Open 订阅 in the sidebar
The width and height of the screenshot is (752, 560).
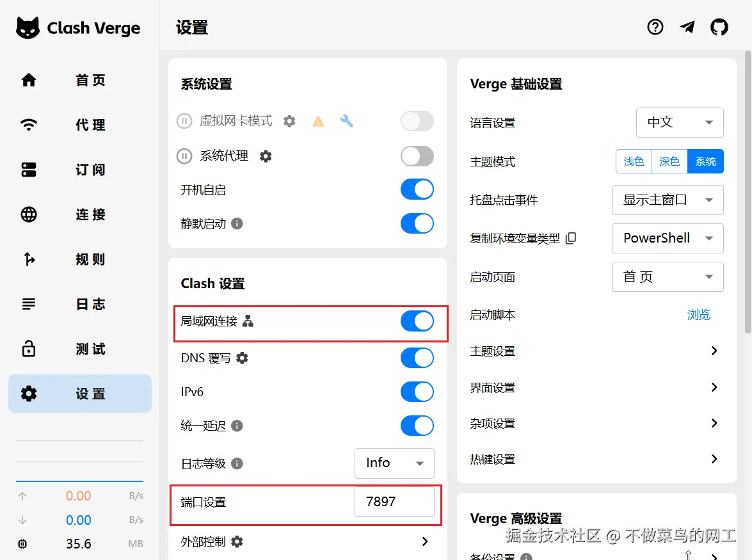pos(80,170)
